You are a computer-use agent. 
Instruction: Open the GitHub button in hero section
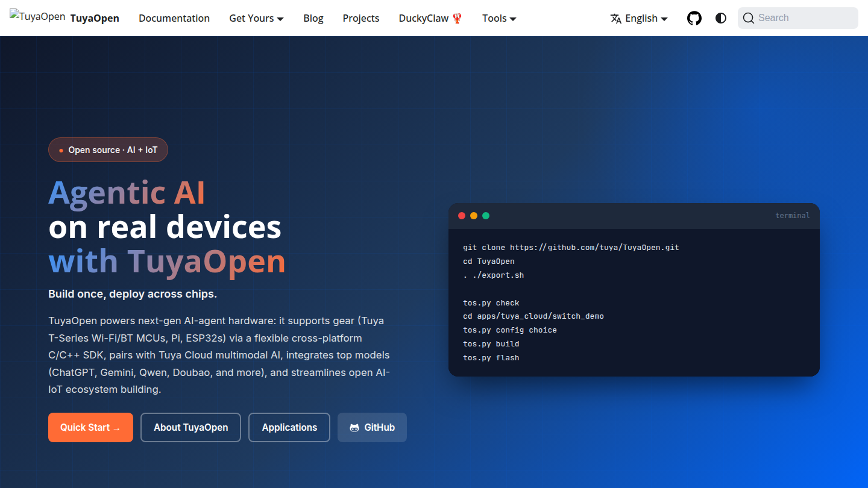pos(372,427)
